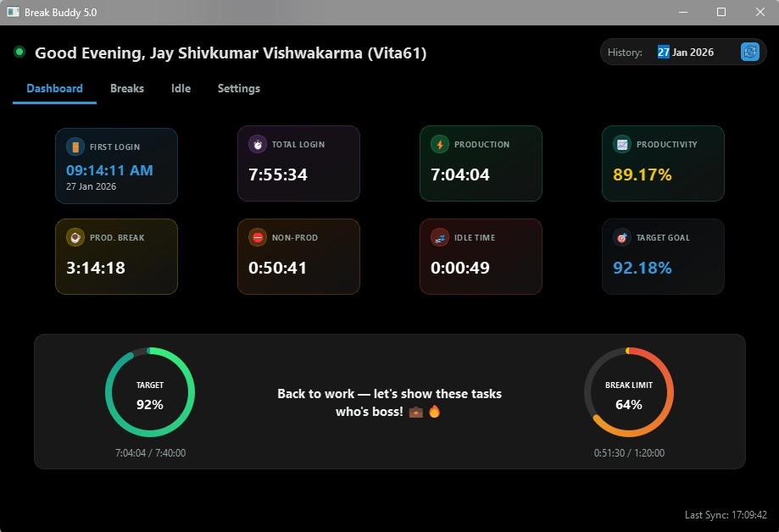Click the green Target progress ring
779x532 pixels.
coord(191,392)
